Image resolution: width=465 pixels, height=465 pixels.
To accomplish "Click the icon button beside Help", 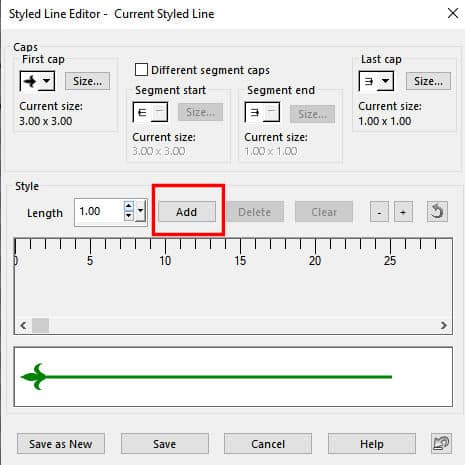I will 441,443.
